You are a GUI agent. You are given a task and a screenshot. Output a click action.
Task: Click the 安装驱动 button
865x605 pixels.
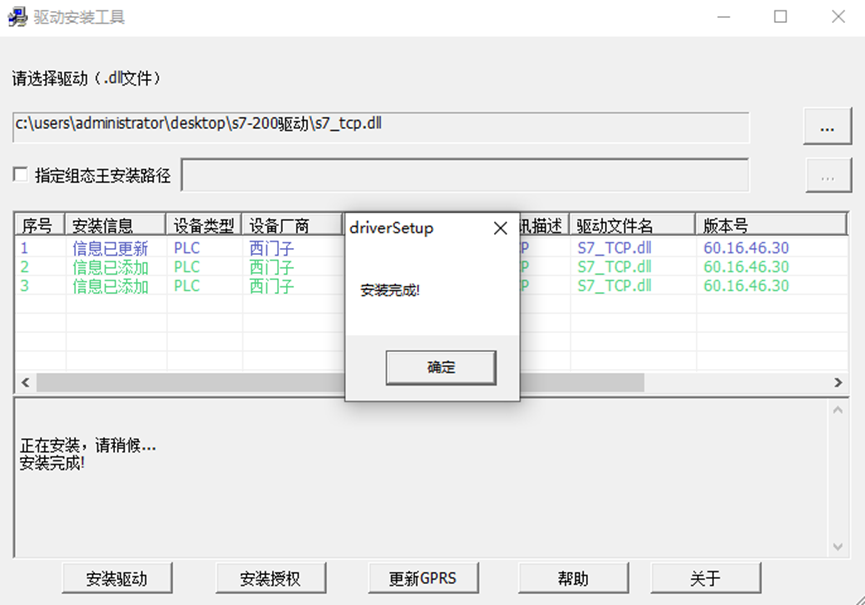click(x=117, y=578)
